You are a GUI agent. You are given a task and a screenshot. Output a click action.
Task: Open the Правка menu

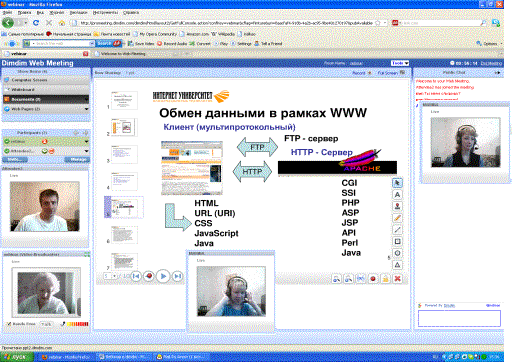pyautogui.click(x=24, y=12)
